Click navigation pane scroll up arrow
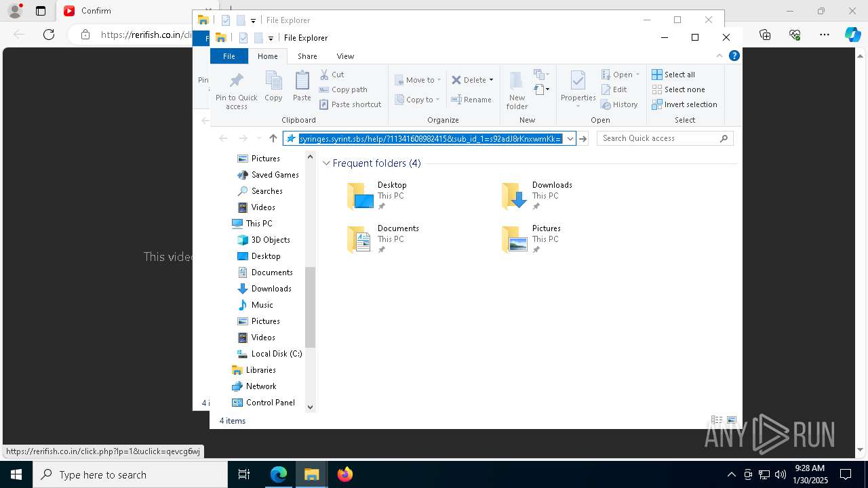 (x=311, y=157)
